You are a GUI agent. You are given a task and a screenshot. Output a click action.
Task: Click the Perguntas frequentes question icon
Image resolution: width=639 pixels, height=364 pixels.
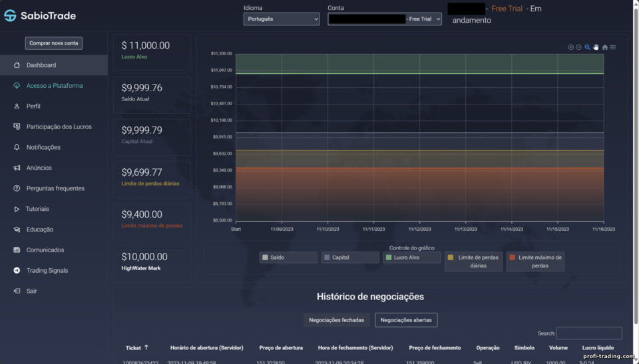point(17,188)
